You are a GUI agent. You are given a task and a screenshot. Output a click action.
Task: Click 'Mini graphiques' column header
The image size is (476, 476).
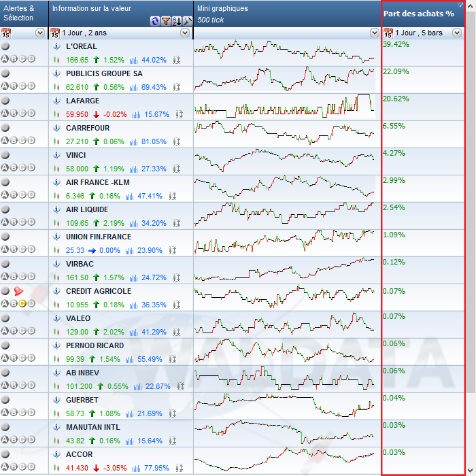287,14
